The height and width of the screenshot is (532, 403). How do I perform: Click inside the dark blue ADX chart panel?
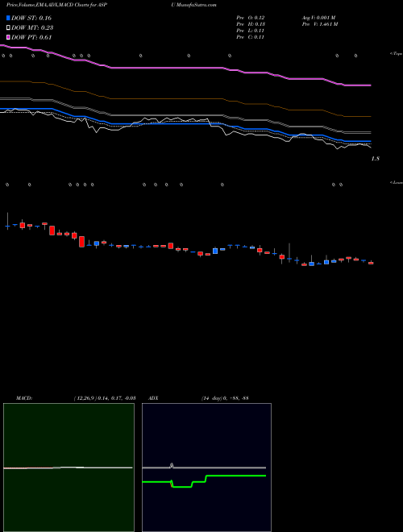pos(206,468)
